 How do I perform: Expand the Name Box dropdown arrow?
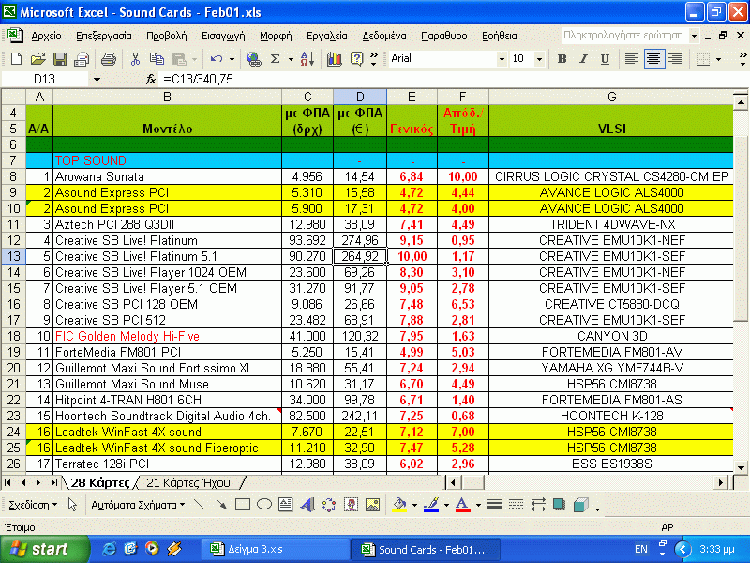pos(97,79)
